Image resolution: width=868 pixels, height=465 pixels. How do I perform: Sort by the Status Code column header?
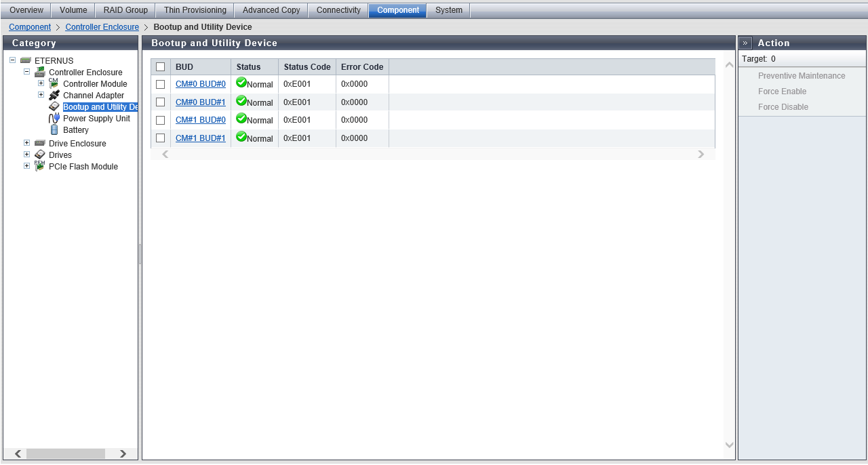click(x=307, y=67)
